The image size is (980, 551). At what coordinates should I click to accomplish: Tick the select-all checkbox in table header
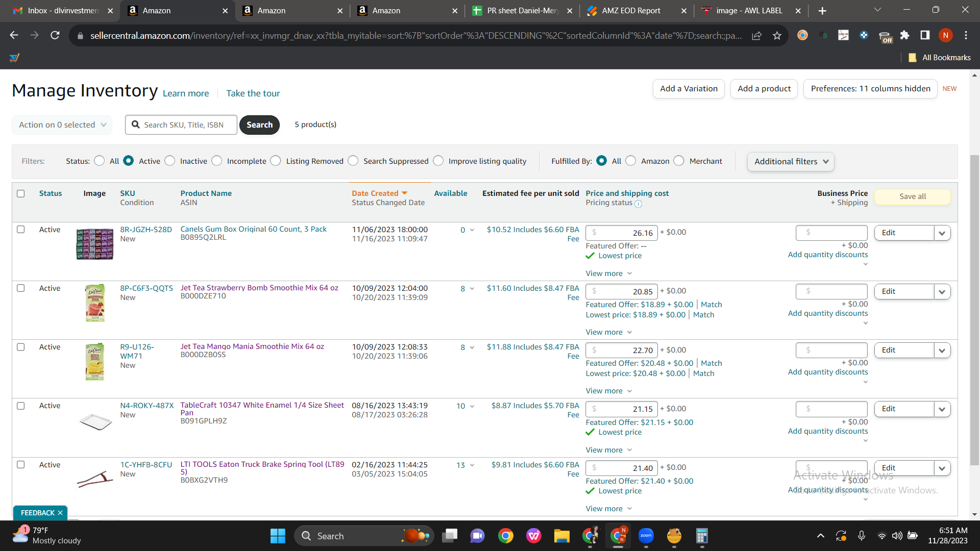[x=21, y=194]
